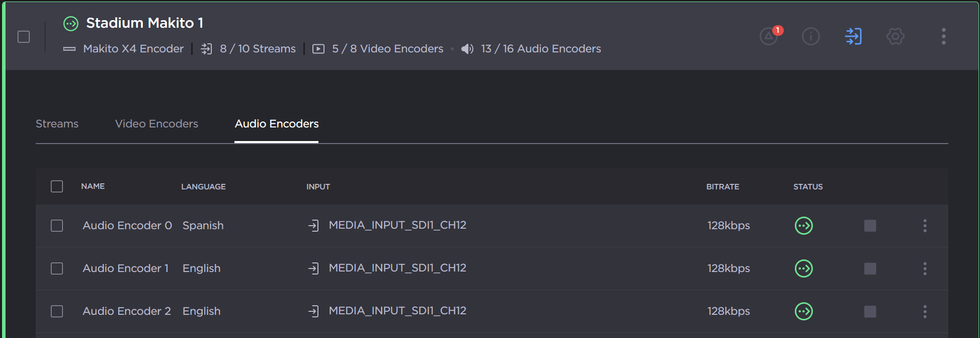Viewport: 980px width, 338px height.
Task: Toggle the device-level checkbox next to Stadium Makito 1
Action: tap(23, 36)
